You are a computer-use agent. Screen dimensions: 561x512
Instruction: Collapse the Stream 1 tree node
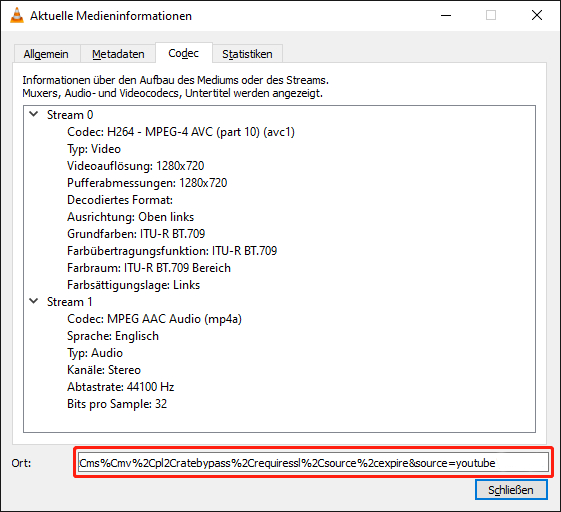tap(34, 301)
